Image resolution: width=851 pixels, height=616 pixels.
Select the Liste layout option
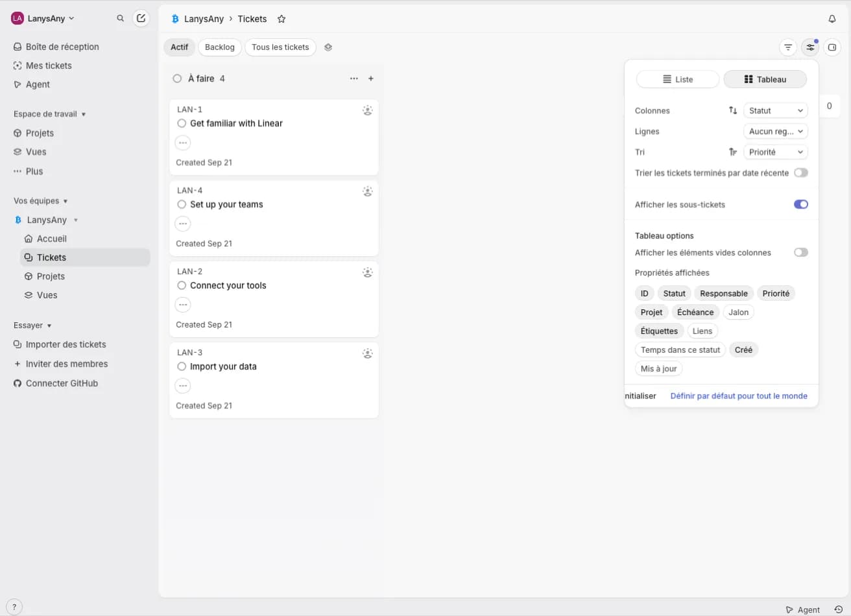[678, 79]
